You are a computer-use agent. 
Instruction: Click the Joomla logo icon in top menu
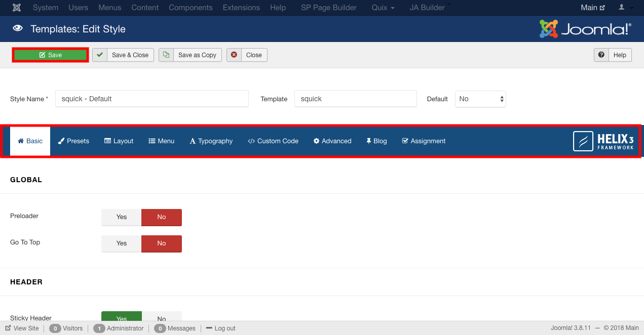[17, 8]
